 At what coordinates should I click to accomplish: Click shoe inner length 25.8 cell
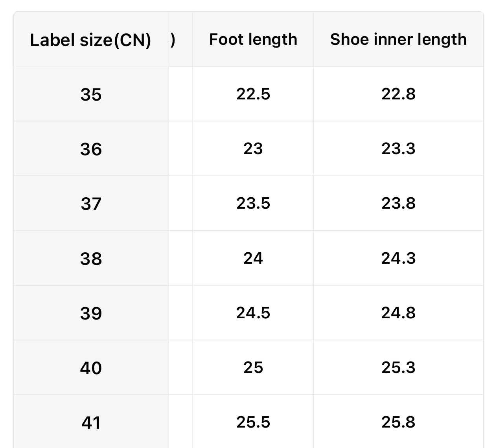(x=398, y=422)
